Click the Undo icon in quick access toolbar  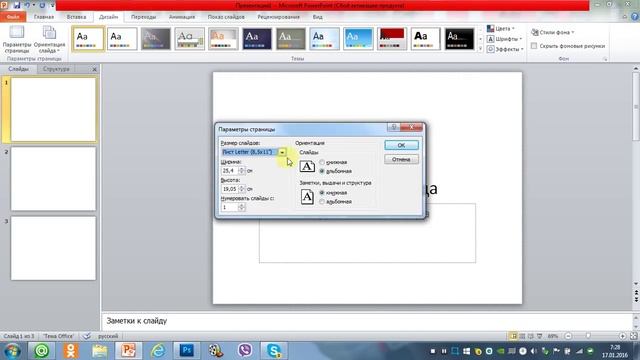[x=27, y=5]
